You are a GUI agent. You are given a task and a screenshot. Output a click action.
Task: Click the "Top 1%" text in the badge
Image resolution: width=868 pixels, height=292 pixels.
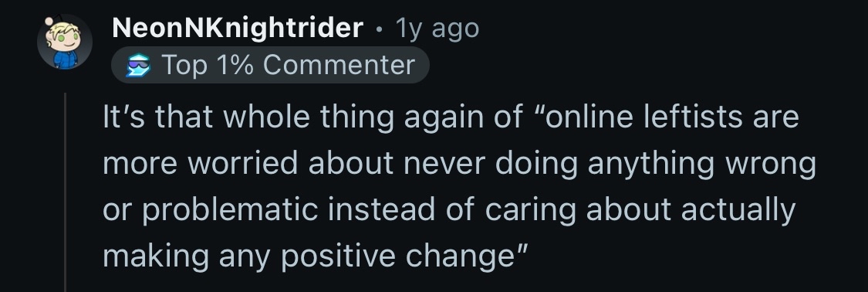coord(207,65)
